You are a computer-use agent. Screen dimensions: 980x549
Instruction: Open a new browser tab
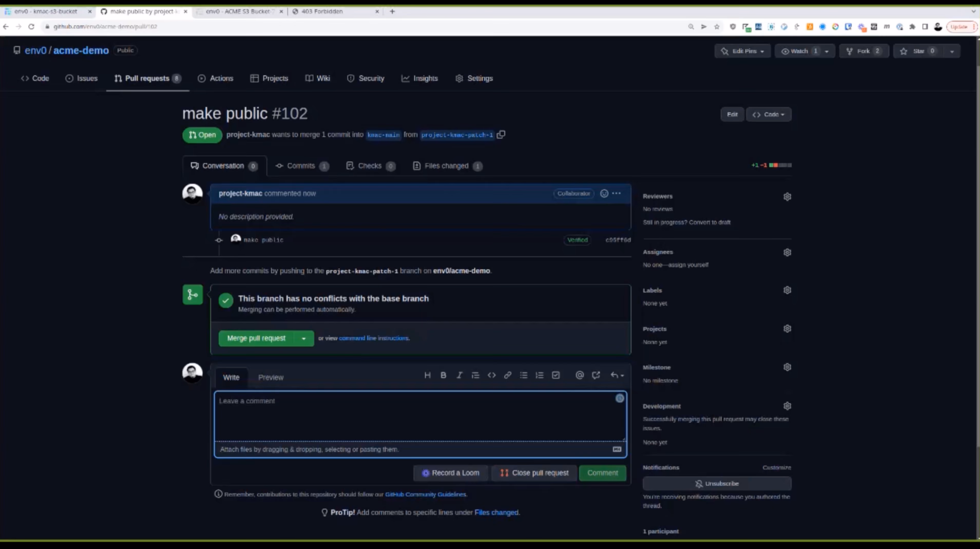[x=392, y=11]
